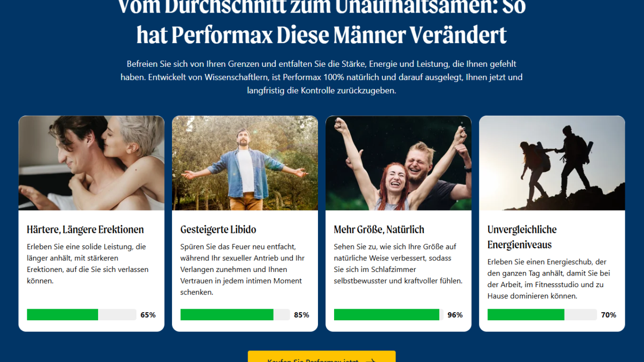Click the cheering couple photo
The width and height of the screenshot is (644, 362).
(398, 163)
